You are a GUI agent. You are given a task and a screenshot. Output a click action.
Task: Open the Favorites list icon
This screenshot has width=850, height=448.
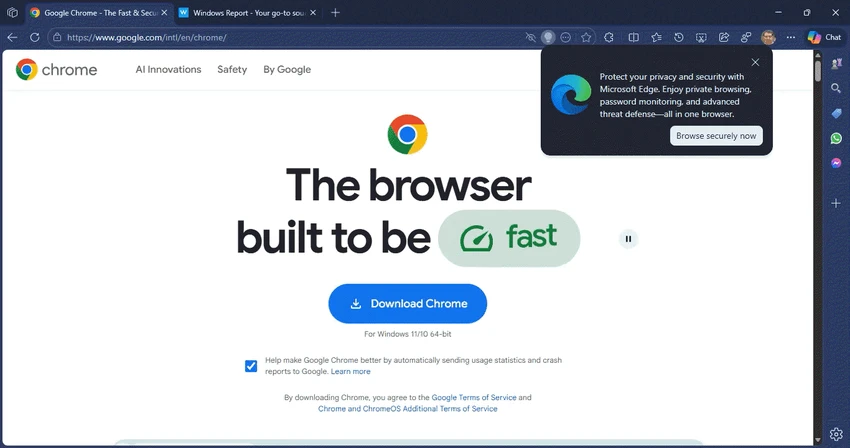[656, 37]
